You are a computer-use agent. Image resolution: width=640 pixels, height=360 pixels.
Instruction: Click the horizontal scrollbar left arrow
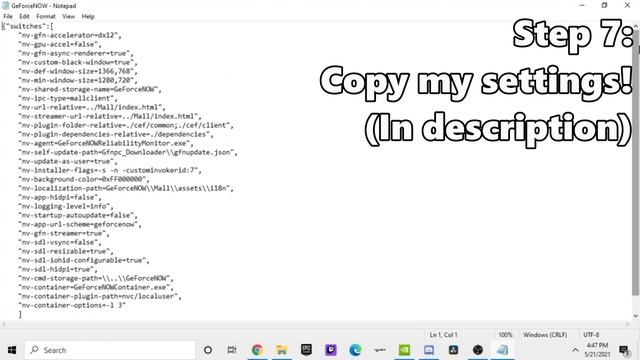point(4,324)
